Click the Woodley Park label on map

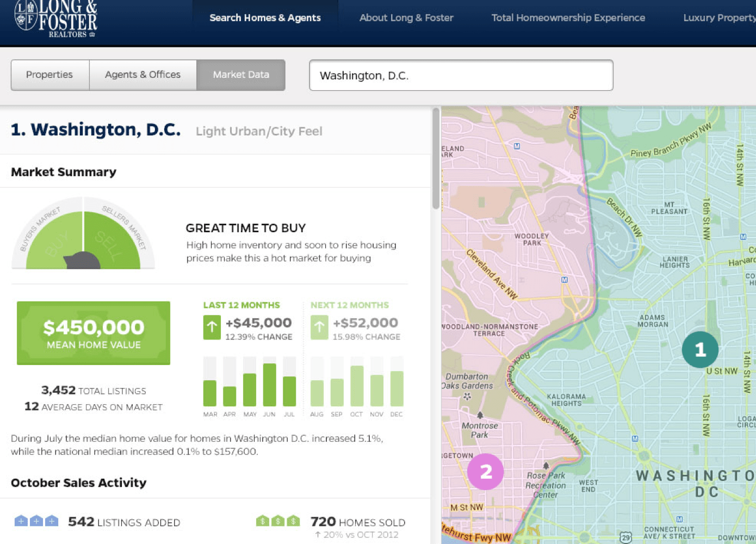pyautogui.click(x=532, y=239)
